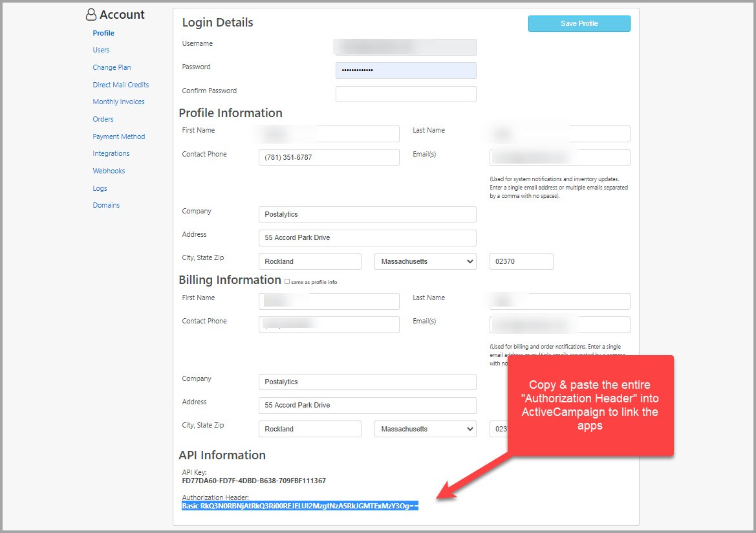Click the API Information heading
Image resolution: width=756 pixels, height=533 pixels.
point(222,455)
